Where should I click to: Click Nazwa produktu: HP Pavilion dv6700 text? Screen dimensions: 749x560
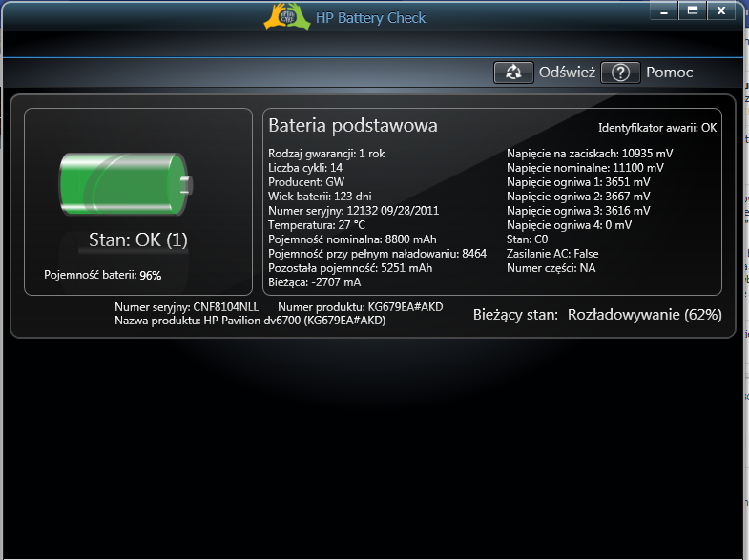coord(250,321)
